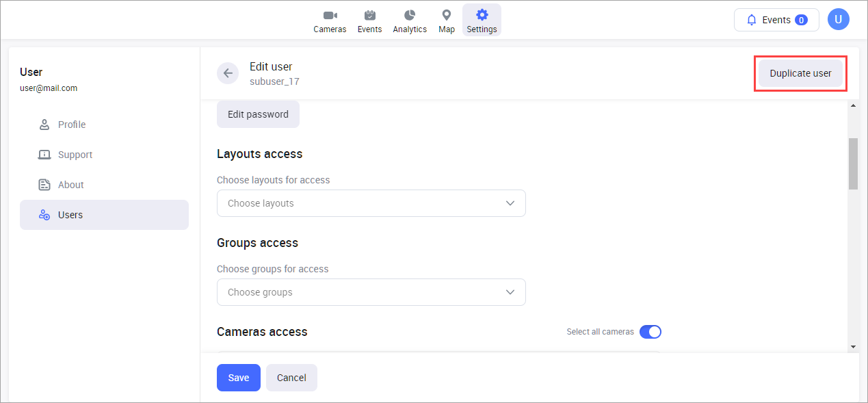Open the Map pin icon
This screenshot has height=403, width=868.
(447, 16)
